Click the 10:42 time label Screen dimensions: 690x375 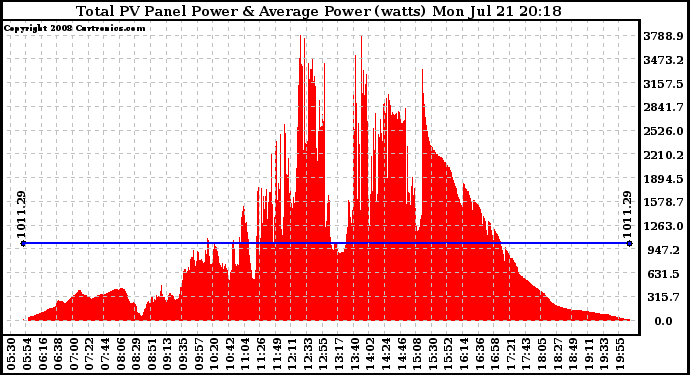click(x=230, y=354)
